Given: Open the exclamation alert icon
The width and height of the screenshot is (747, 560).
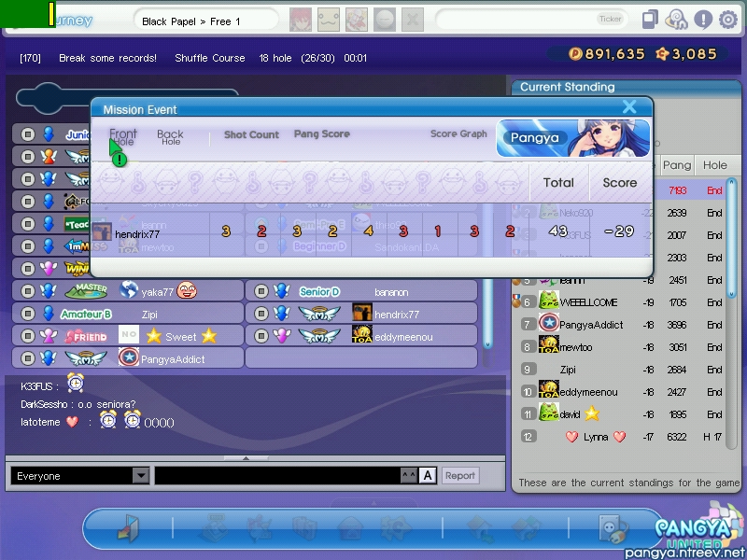Looking at the screenshot, I should click(703, 20).
